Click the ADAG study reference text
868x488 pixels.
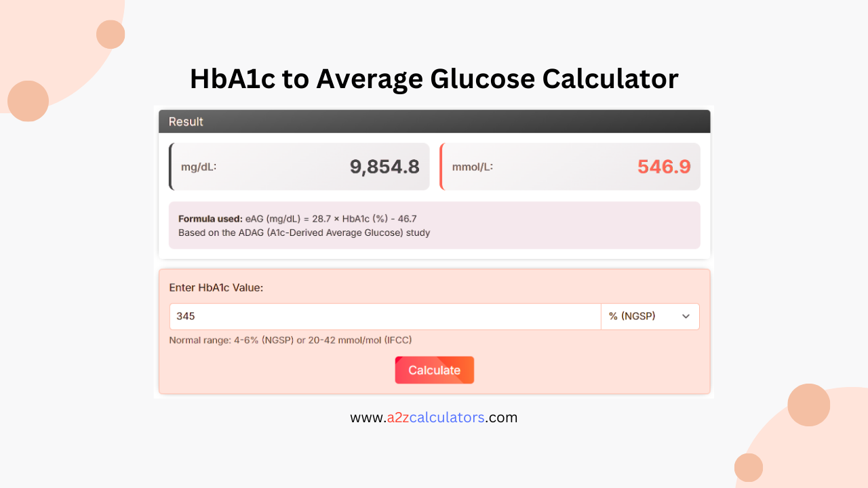click(302, 232)
